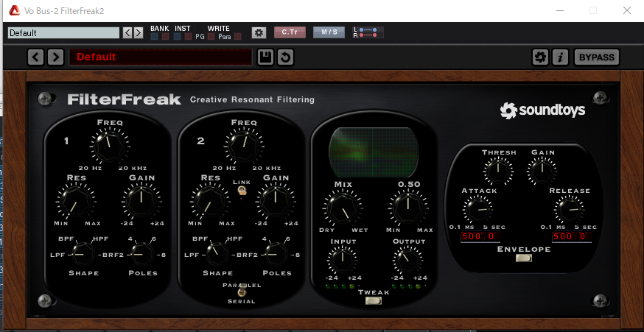
Task: Adjust the envelope Attack knob
Action: pyautogui.click(x=478, y=209)
